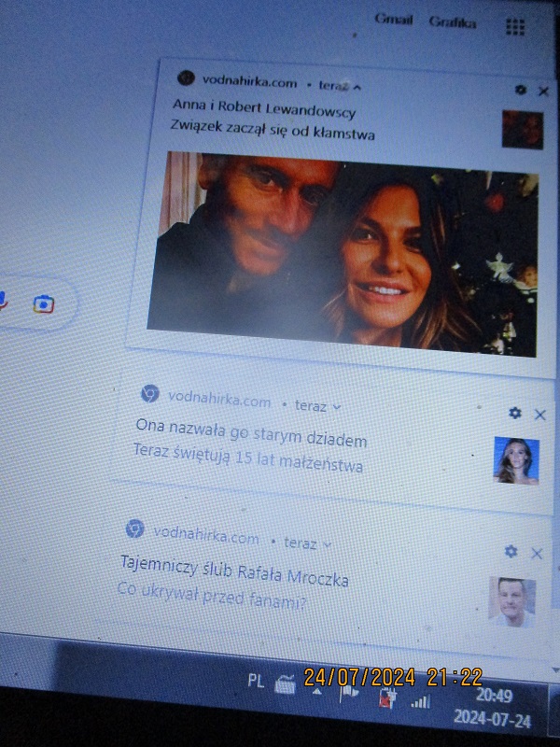Open the Google apps grid
560x747 pixels.
click(x=515, y=27)
